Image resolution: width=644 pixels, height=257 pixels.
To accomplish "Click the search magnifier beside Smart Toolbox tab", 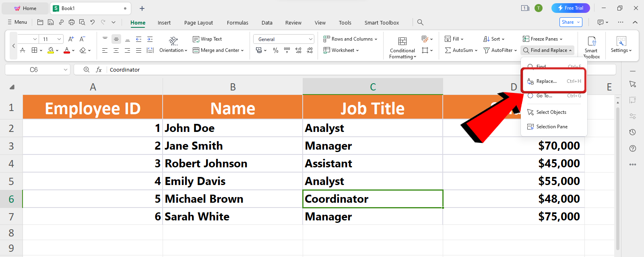I will (x=420, y=23).
